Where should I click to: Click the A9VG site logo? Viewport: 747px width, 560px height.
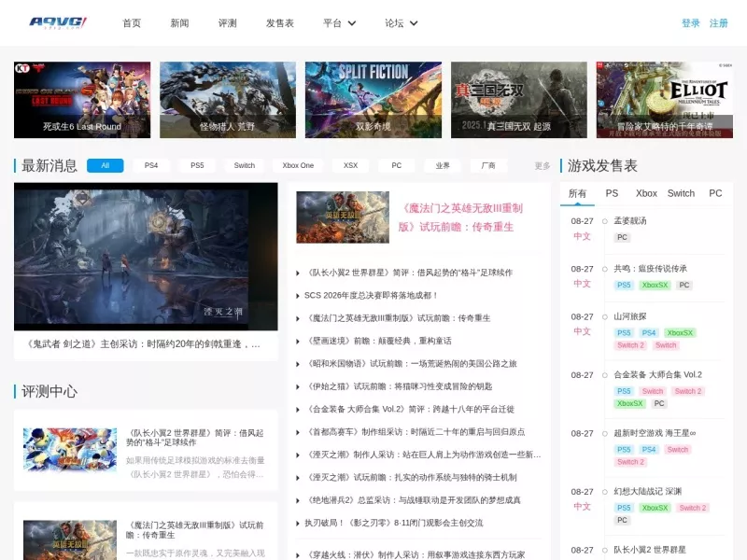pyautogui.click(x=58, y=22)
